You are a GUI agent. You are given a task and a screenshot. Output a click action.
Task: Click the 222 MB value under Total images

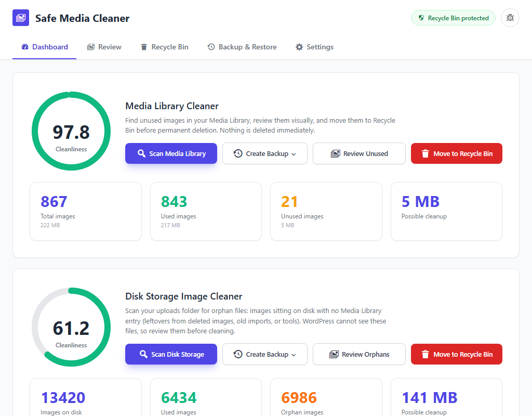pyautogui.click(x=50, y=225)
